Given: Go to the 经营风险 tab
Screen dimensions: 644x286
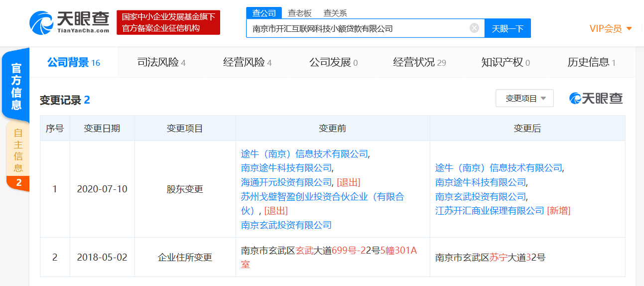Looking at the screenshot, I should [x=247, y=62].
